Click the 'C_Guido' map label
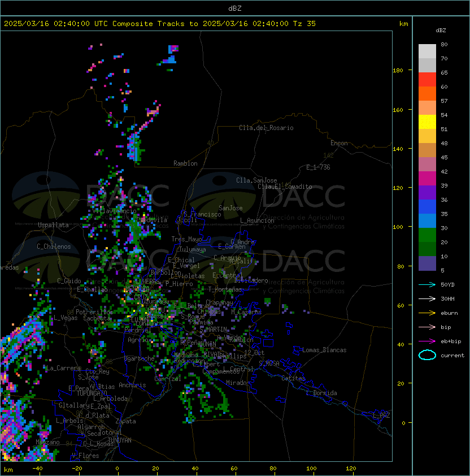 point(69,281)
